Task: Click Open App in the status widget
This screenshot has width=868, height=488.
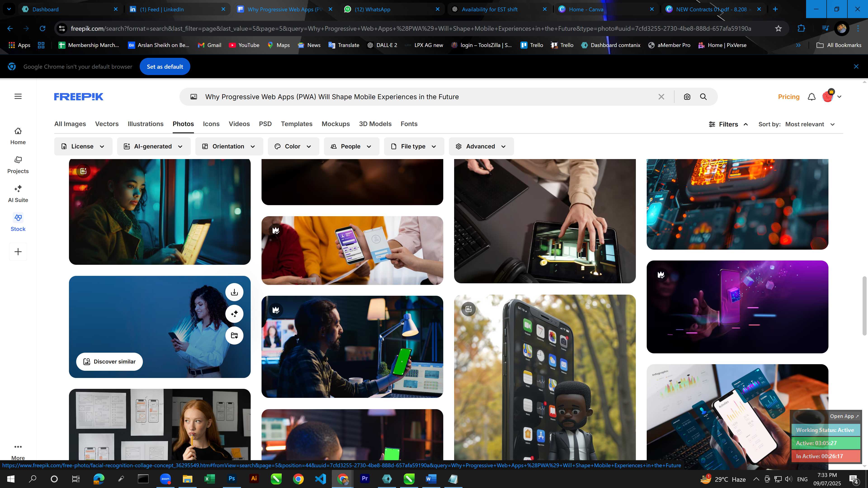Action: pos(844,416)
